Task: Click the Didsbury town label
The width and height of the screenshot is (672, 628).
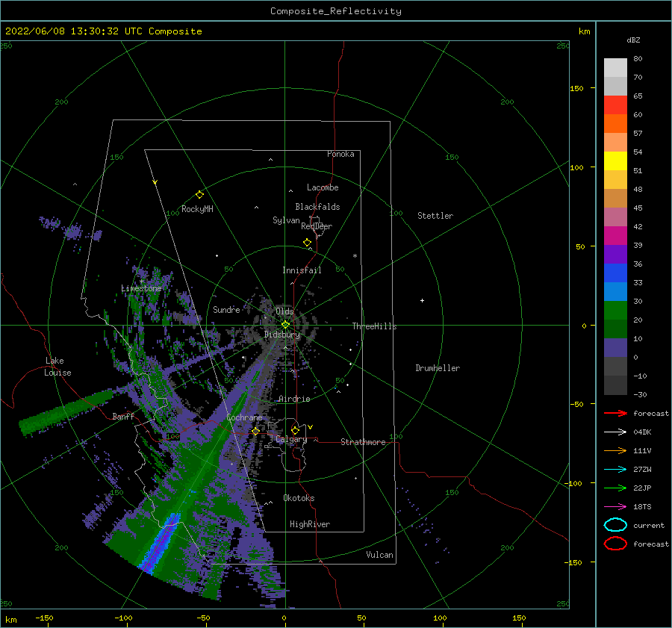Action: pyautogui.click(x=282, y=335)
